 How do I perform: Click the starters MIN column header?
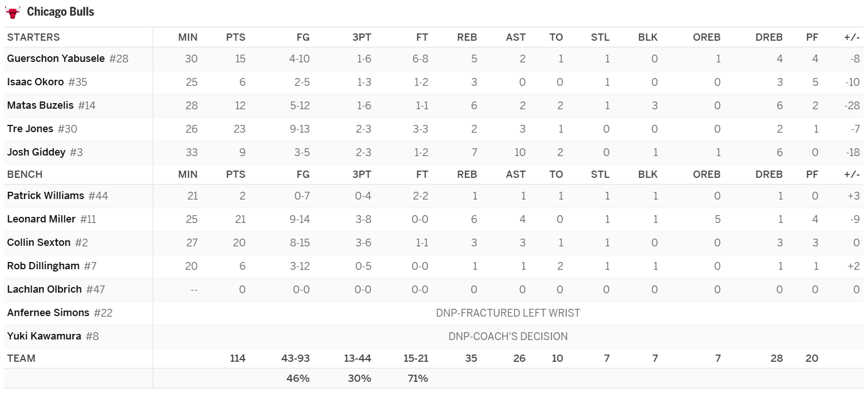[x=187, y=37]
